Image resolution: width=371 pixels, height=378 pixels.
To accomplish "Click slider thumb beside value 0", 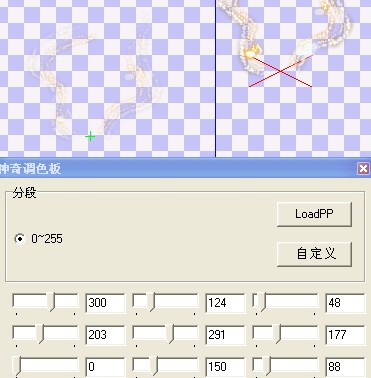I will (17, 366).
